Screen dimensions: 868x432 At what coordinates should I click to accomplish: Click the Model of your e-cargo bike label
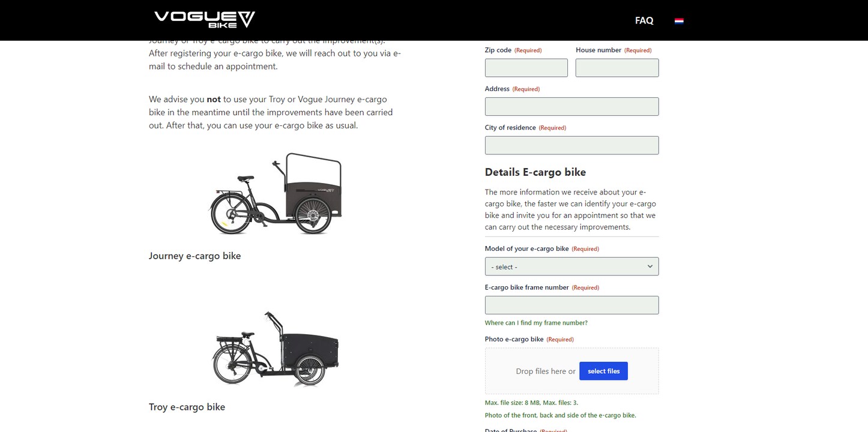click(526, 248)
